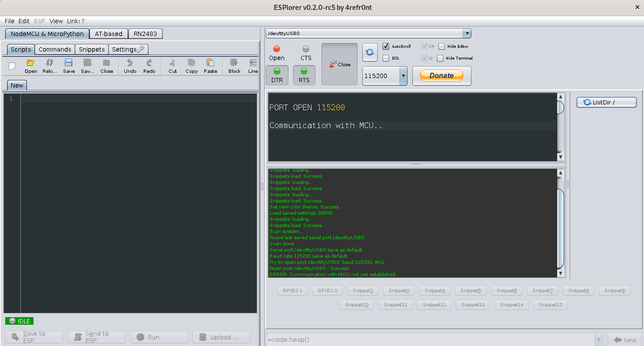
Task: Open the View menu
Action: [56, 21]
